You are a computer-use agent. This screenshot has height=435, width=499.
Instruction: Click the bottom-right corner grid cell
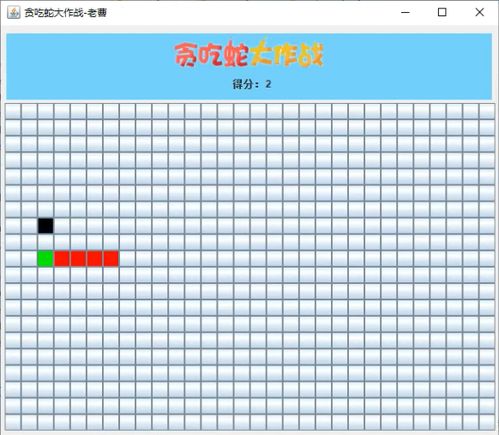[487, 422]
